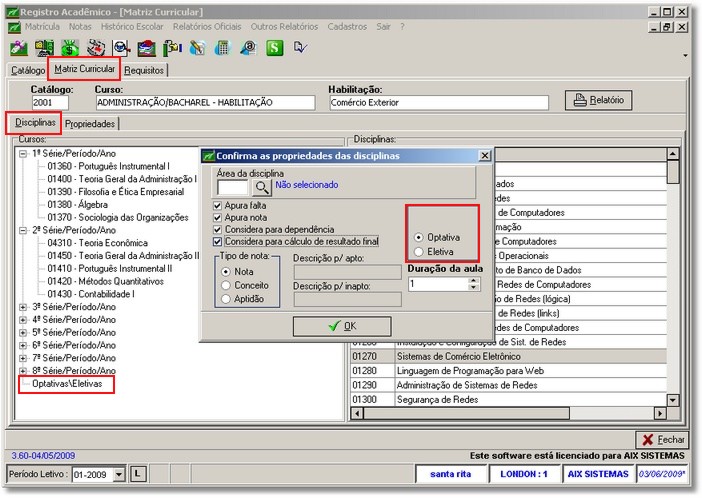Click the green dollar sign toolbar icon
Viewport: 702px width, 498px height.
coord(71,47)
